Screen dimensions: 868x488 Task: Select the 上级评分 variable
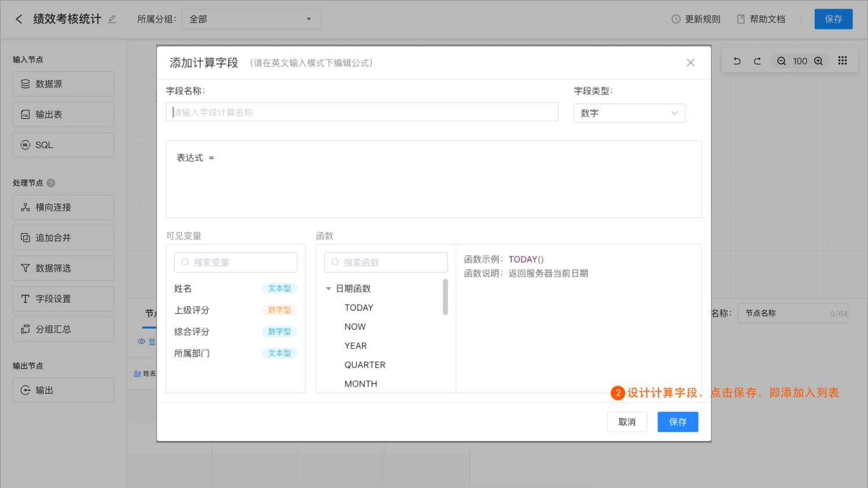[x=236, y=310]
